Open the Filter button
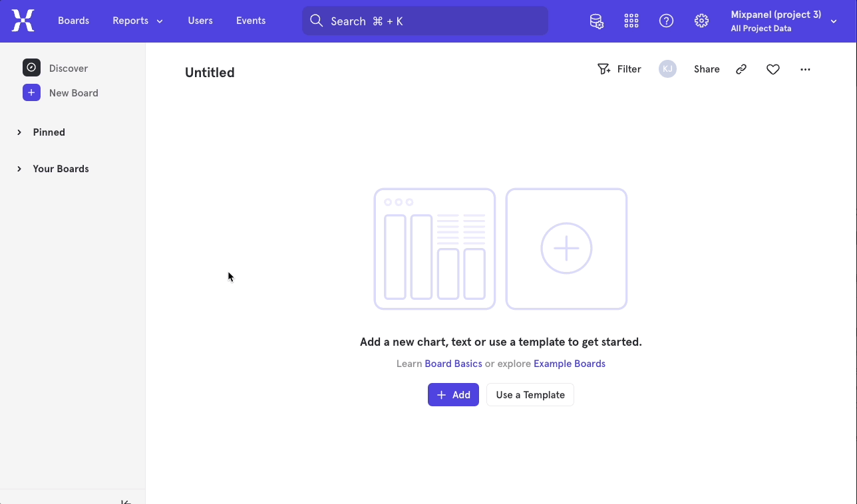The image size is (857, 504). (619, 69)
